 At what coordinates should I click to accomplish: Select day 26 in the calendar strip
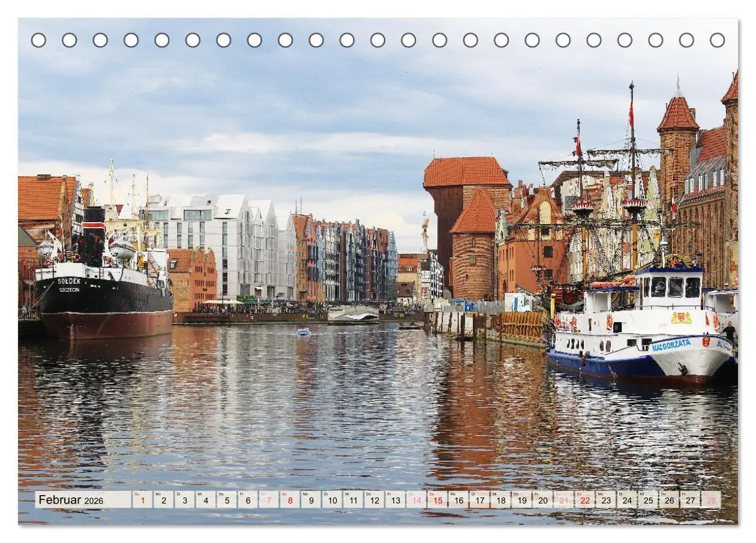tap(668, 500)
